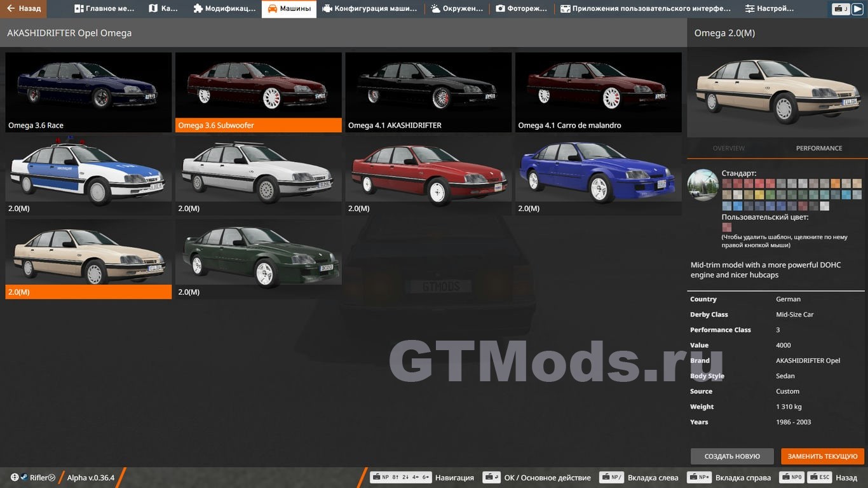Click the map icon in top bar
Screen dimensions: 868x488
coord(153,9)
